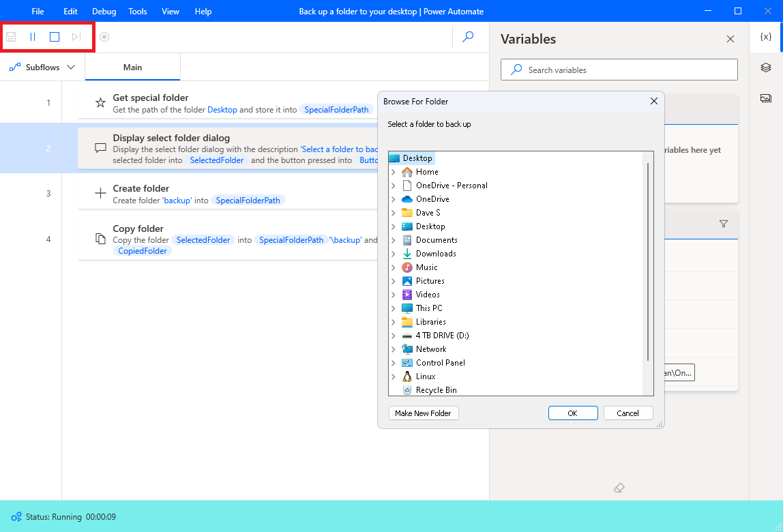
Task: Open the View menu
Action: 171,12
